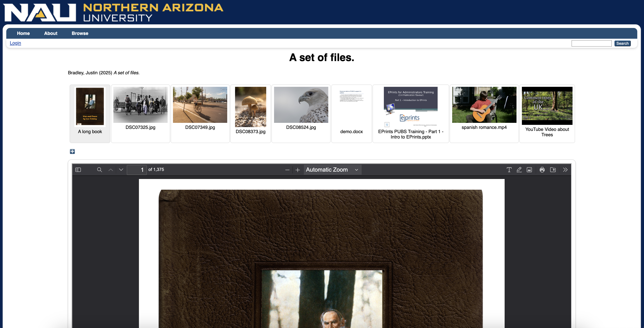Viewport: 644px width, 328px height.
Task: Select the text annotation tool
Action: pyautogui.click(x=509, y=170)
